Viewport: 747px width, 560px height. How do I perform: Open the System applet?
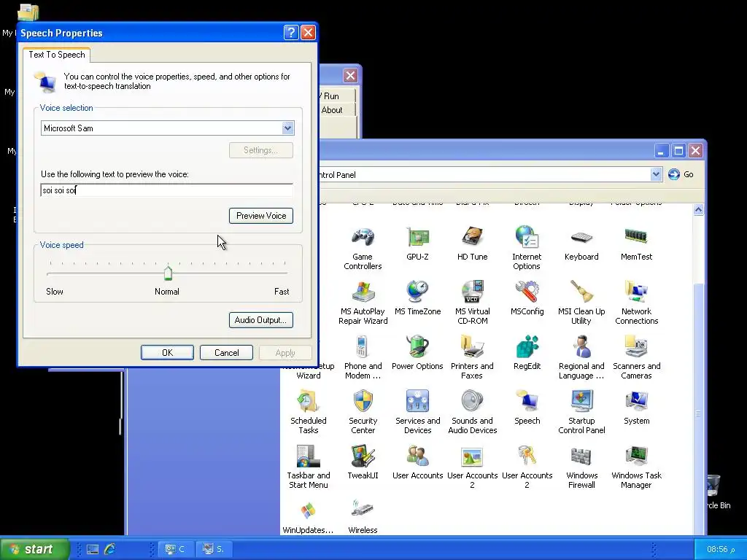636,408
